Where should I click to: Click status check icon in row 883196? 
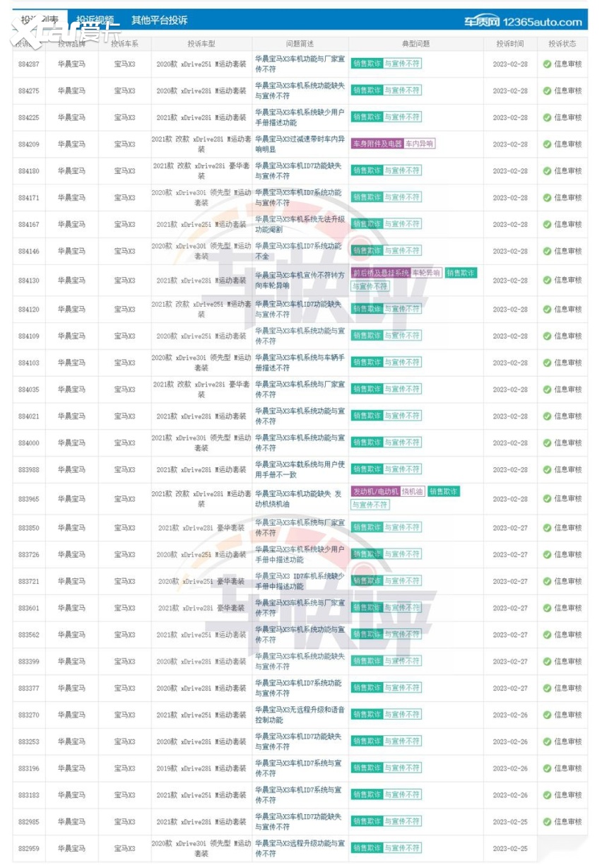coord(547,769)
